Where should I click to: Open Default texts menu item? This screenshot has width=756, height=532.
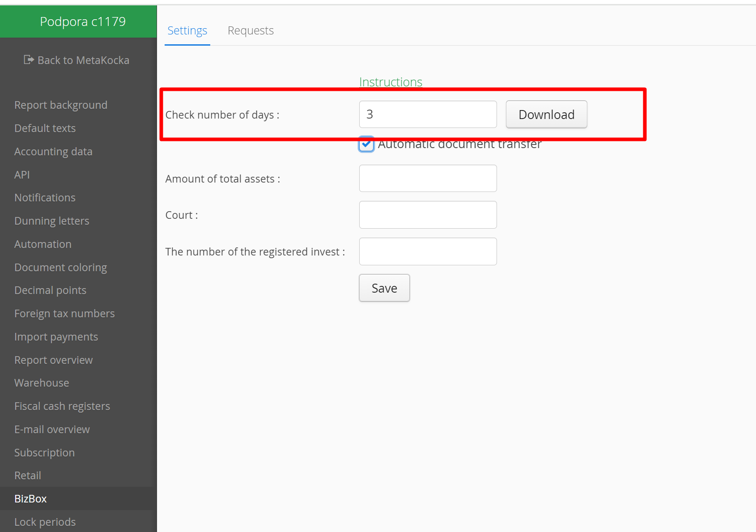pos(45,128)
